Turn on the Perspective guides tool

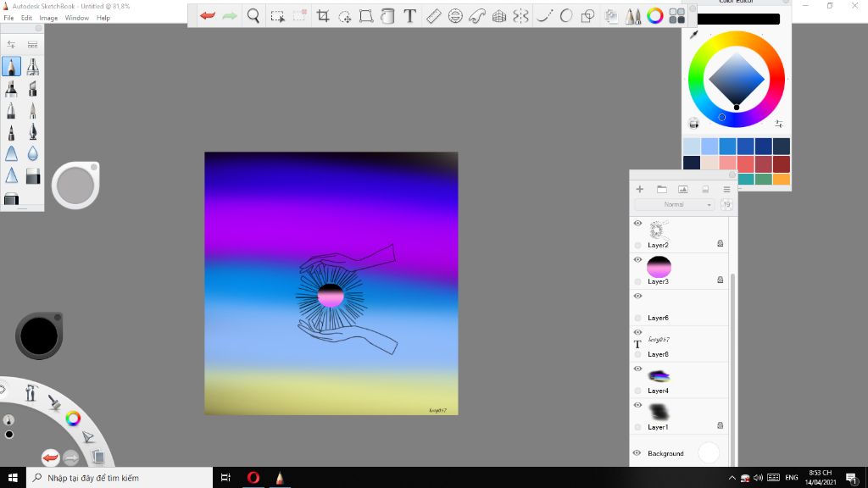[x=498, y=16]
